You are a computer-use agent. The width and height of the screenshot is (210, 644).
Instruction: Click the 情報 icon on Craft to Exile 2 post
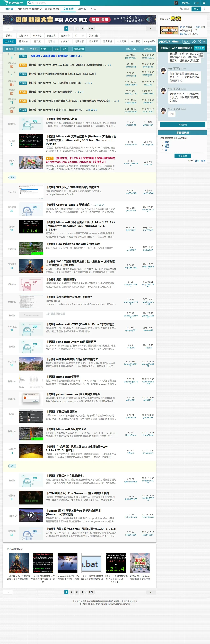[x=31, y=209]
